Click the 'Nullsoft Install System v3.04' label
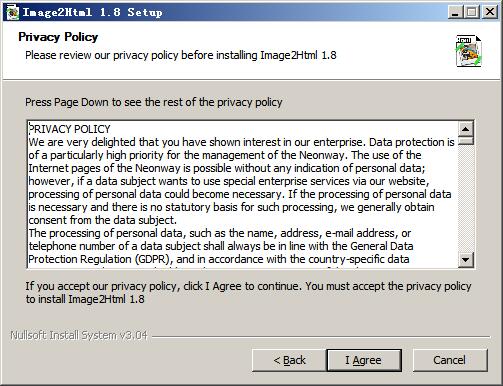The height and width of the screenshot is (386, 503). pos(79,335)
